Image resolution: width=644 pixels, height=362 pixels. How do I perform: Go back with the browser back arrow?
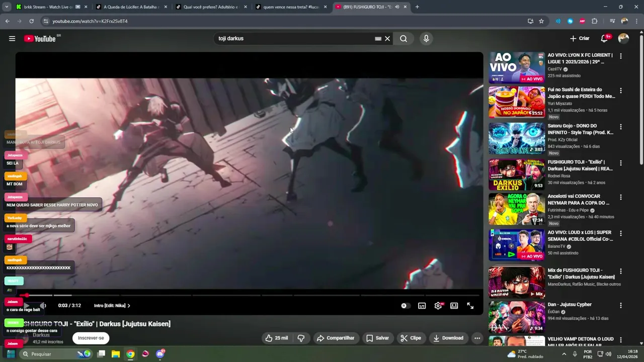[7, 21]
